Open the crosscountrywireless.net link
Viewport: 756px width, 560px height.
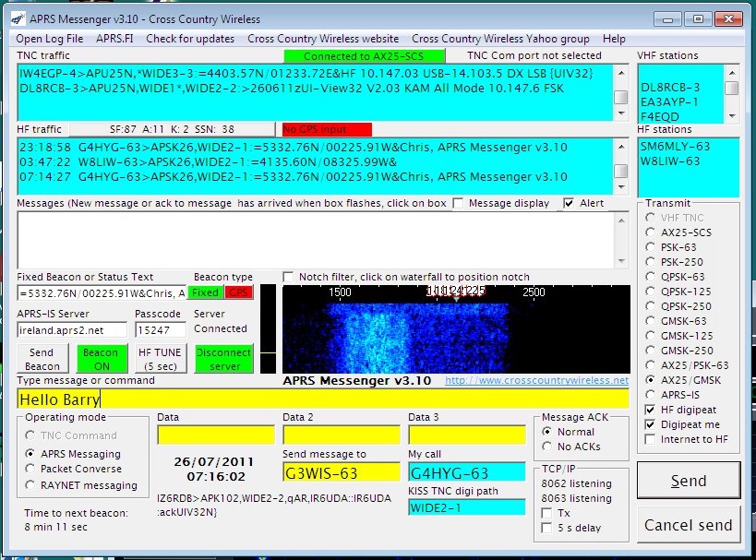pyautogui.click(x=536, y=380)
